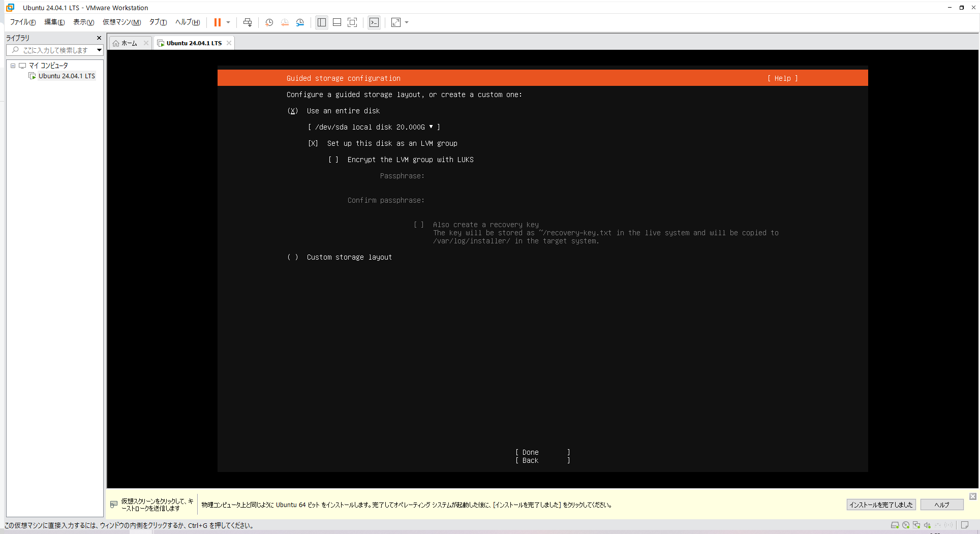Viewport: 980px width, 534px height.
Task: Click the stretch guest display icon
Action: 396,22
